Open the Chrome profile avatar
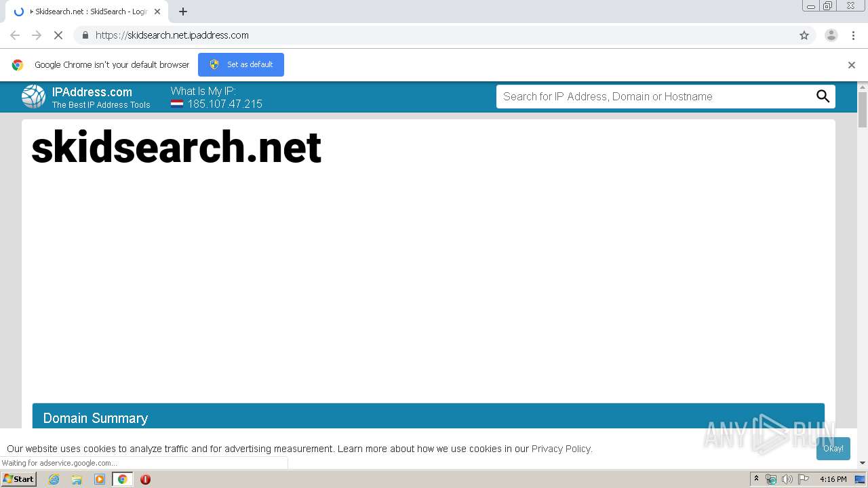This screenshot has width=868, height=488. tap(831, 35)
